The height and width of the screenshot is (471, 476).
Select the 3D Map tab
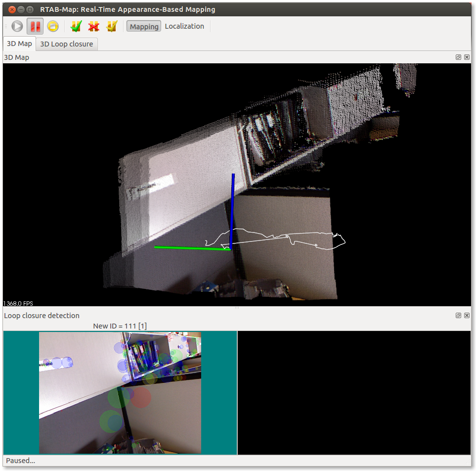19,44
